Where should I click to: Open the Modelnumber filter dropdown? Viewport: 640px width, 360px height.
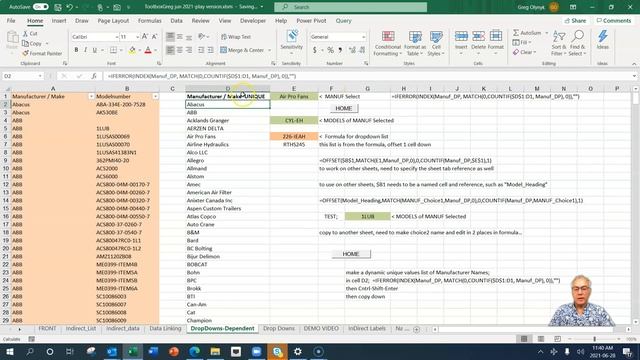pos(155,96)
